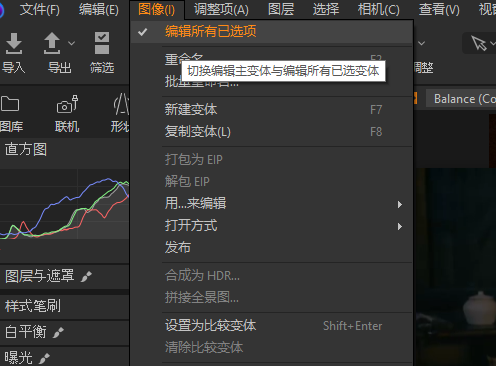Open the File (文件) menu
The image size is (496, 366).
tap(40, 10)
